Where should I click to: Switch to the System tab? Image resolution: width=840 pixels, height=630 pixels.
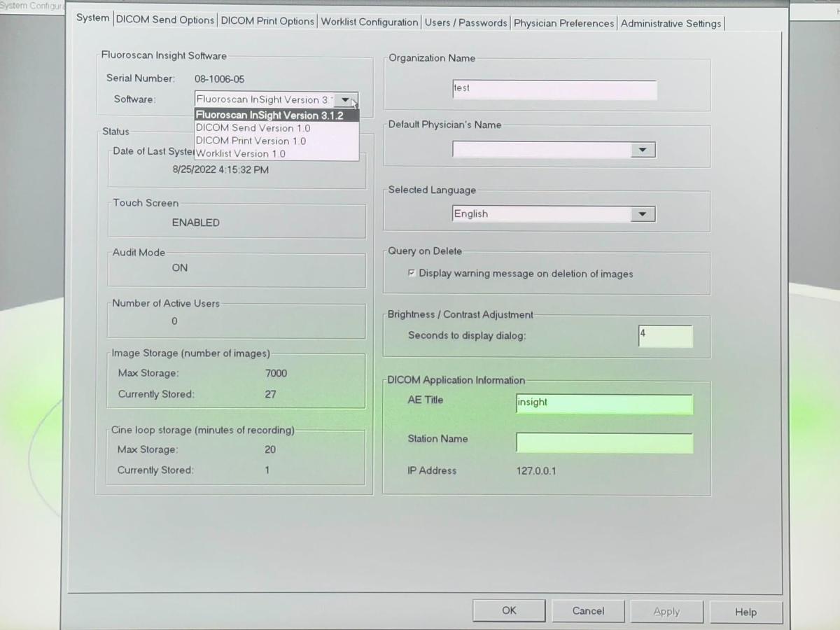(x=92, y=18)
